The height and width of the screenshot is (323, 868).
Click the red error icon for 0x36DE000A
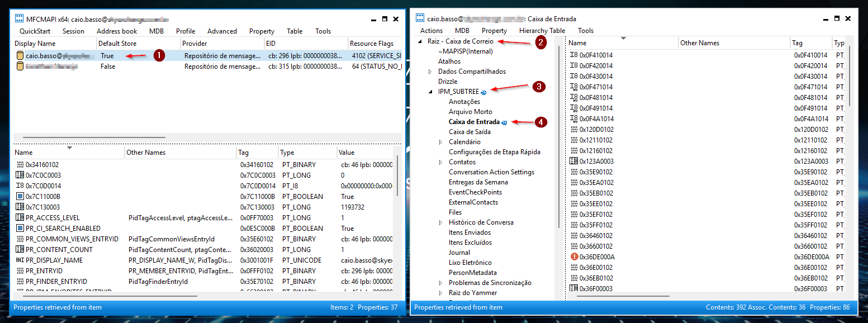coord(573,256)
